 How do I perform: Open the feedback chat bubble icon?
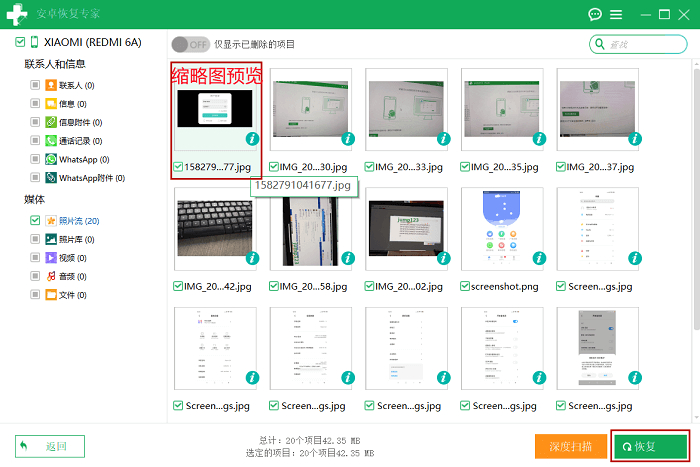[595, 15]
